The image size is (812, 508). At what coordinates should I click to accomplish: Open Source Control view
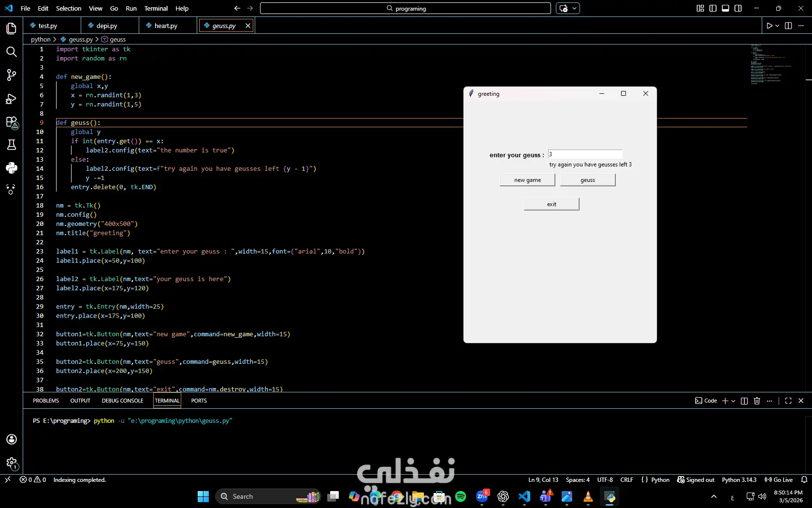[x=12, y=75]
